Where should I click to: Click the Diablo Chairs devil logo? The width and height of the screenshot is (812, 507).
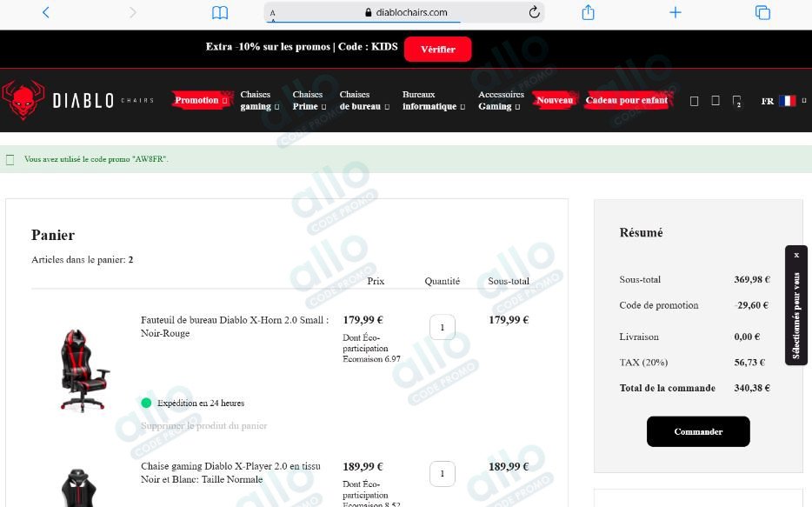point(23,100)
